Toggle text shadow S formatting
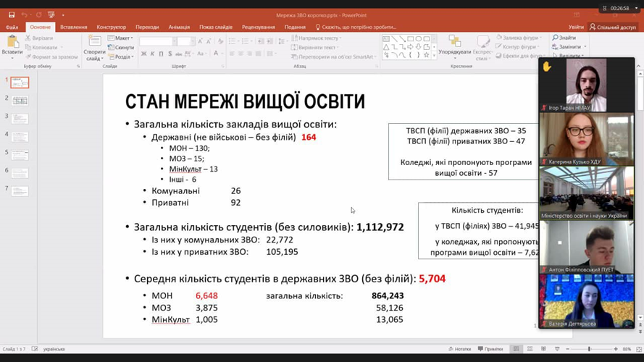The width and height of the screenshot is (644, 362). pos(170,54)
